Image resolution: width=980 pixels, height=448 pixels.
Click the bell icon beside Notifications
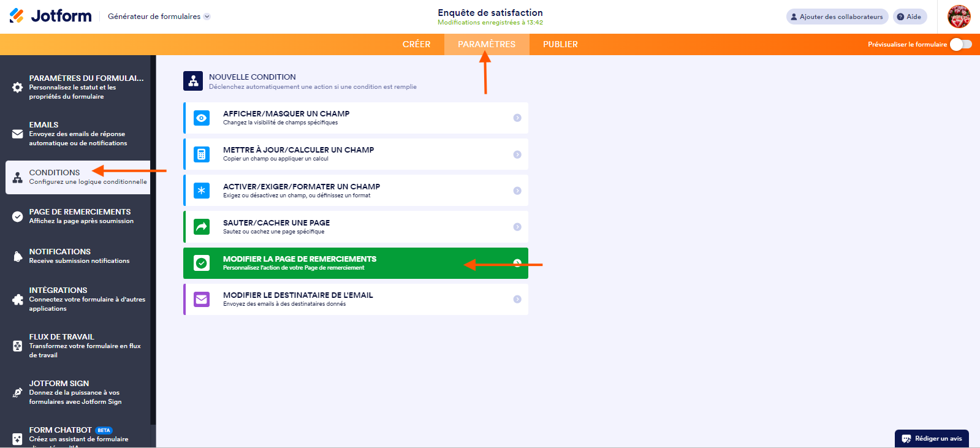pyautogui.click(x=18, y=256)
